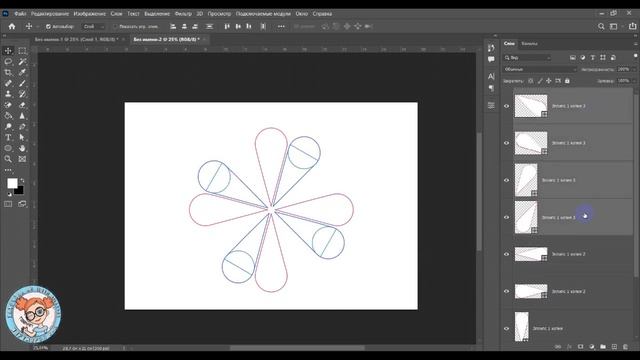640x360 pixels.
Task: Toggle layer filtering switch in Layers panel
Action: 635,56
